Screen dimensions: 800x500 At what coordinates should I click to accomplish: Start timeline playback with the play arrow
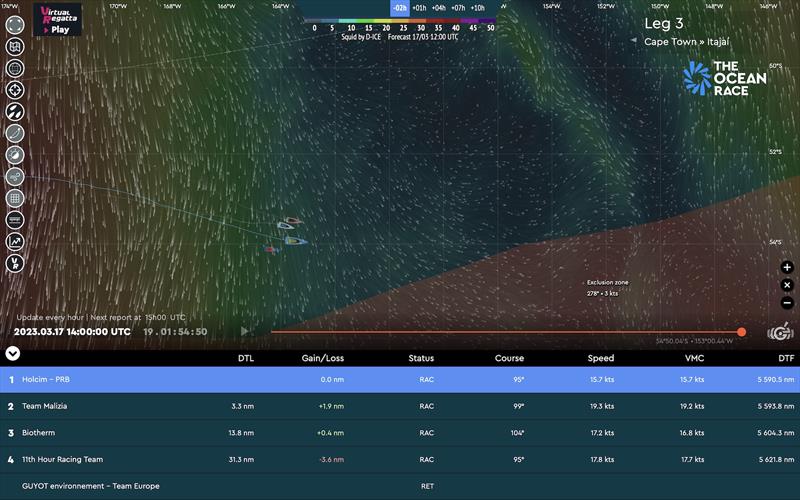coord(244,331)
